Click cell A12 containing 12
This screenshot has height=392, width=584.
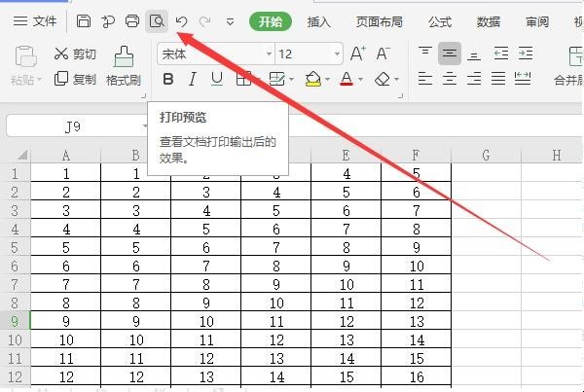[66, 376]
